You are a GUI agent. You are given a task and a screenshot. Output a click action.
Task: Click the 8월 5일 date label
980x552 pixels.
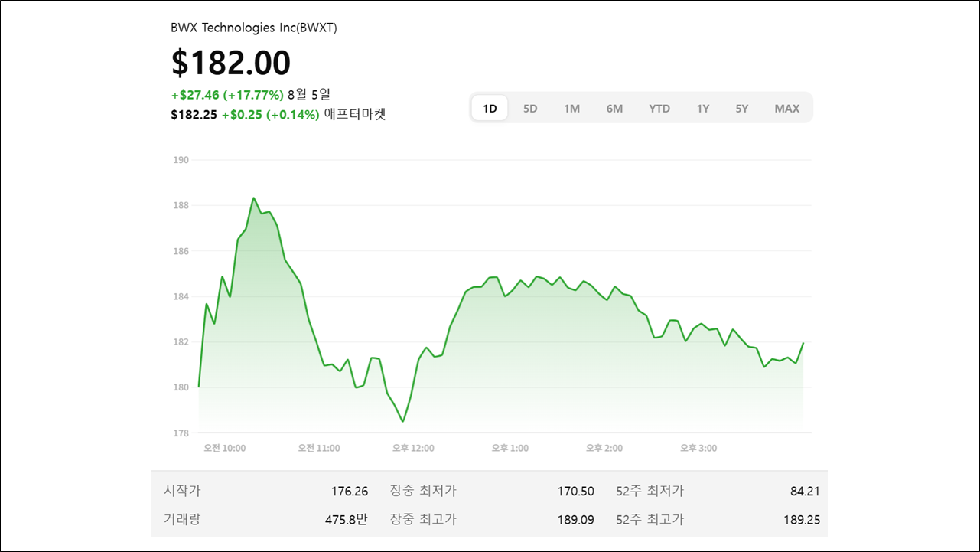click(309, 95)
